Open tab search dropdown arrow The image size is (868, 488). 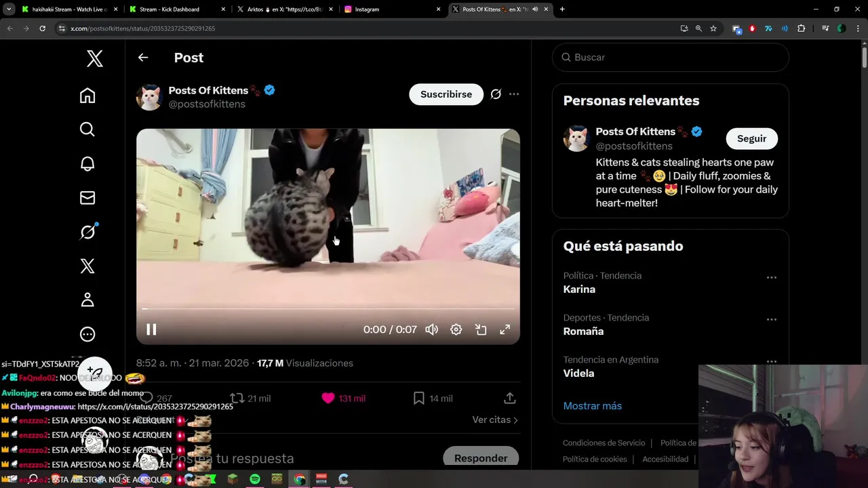(x=9, y=9)
